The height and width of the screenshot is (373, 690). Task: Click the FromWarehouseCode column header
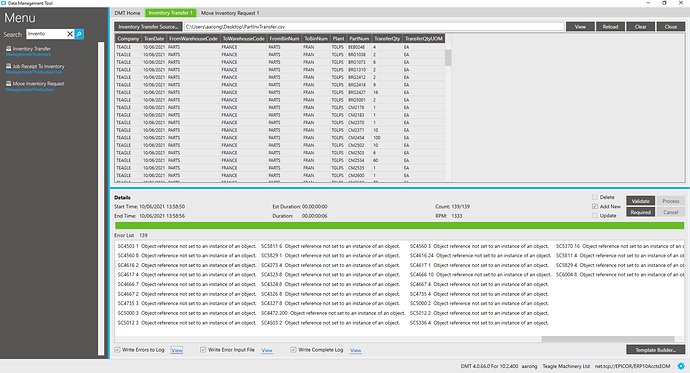click(194, 39)
